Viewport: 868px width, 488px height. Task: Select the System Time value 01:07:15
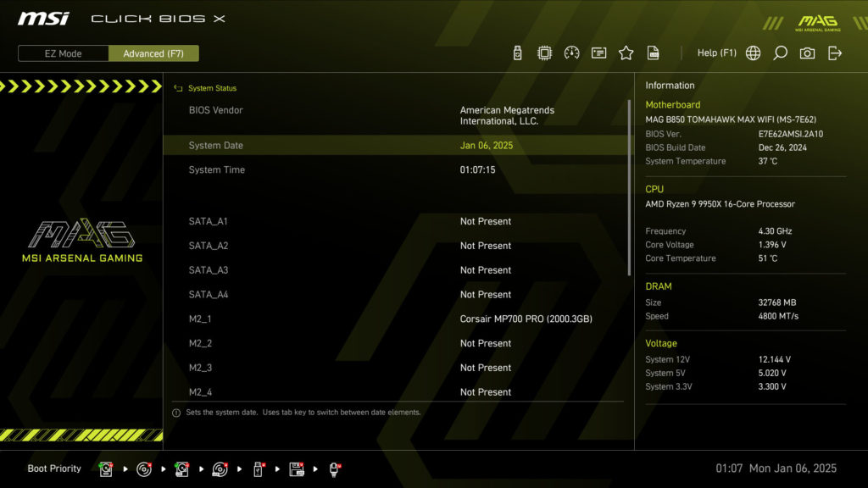[477, 170]
